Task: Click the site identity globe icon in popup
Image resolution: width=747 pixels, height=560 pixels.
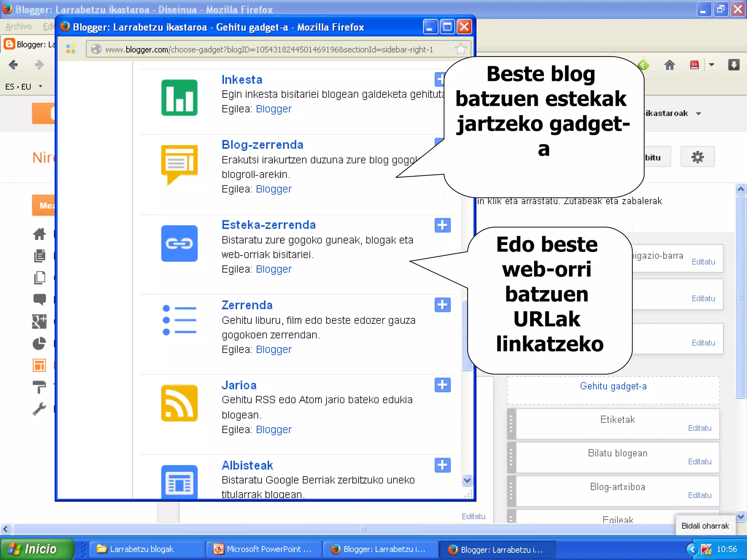Action: coord(96,49)
